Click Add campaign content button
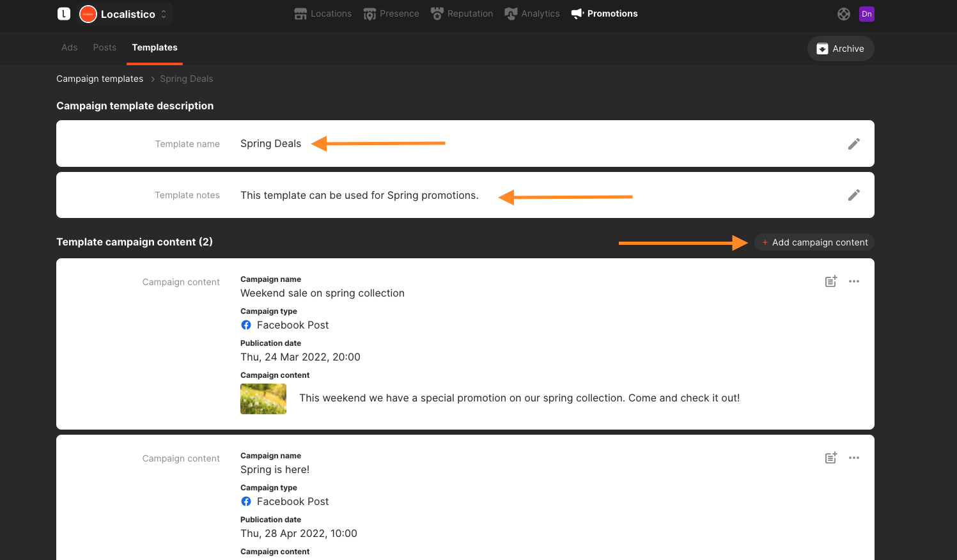Image resolution: width=957 pixels, height=560 pixels. 814,242
